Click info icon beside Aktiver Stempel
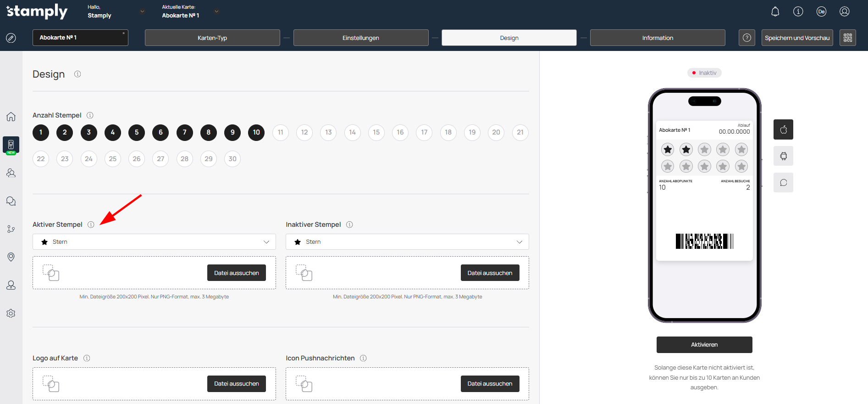Viewport: 868px width, 404px height. 91,224
